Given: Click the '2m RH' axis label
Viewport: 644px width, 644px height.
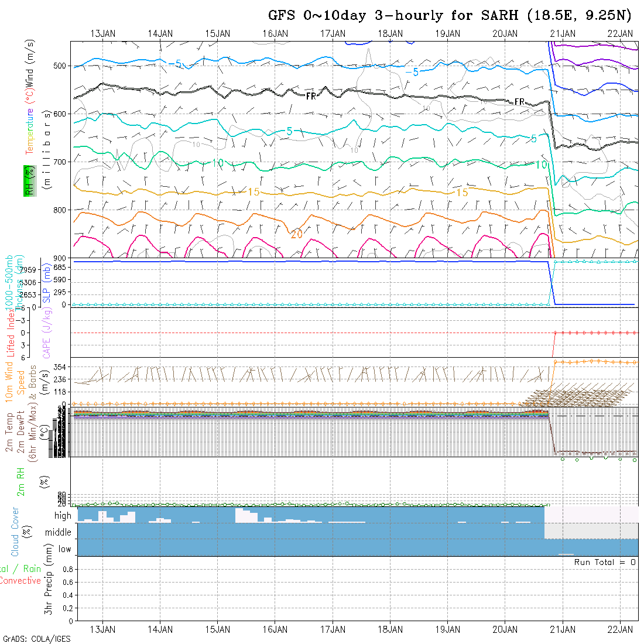Looking at the screenshot, I should 20,480.
